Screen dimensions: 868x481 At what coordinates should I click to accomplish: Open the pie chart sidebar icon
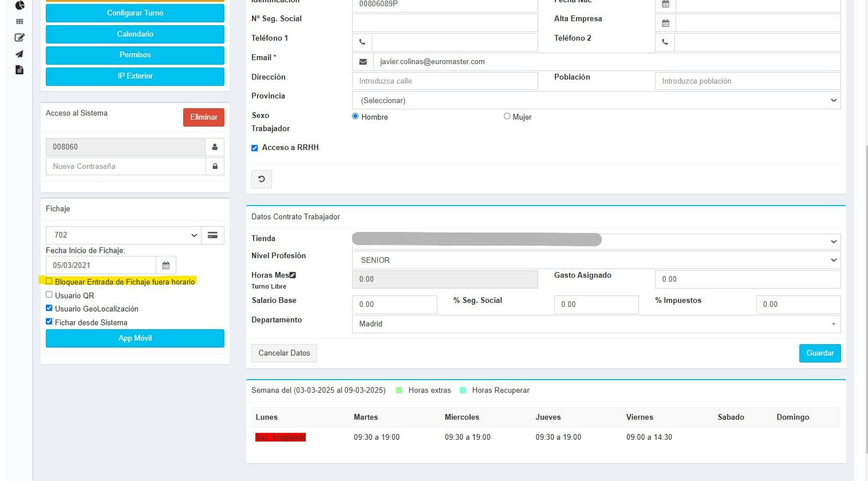click(19, 6)
